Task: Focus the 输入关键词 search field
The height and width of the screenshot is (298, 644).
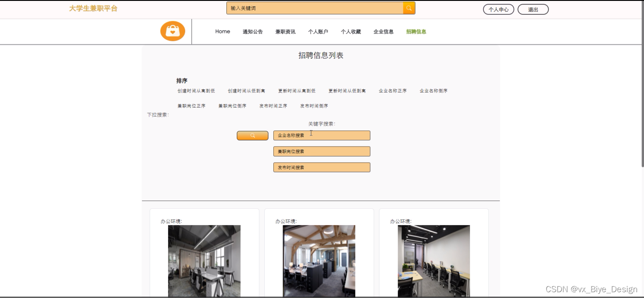Action: (x=315, y=8)
